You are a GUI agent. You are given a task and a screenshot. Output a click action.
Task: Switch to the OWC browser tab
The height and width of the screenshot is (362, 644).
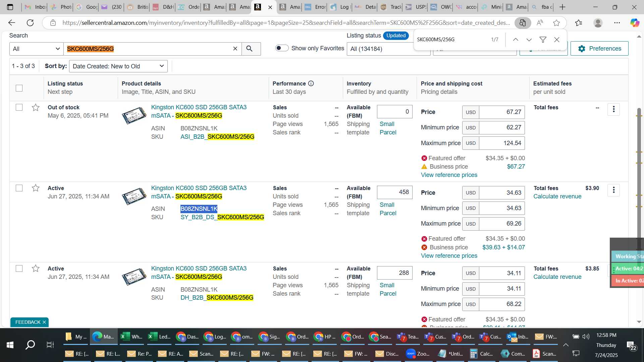coord(441,7)
